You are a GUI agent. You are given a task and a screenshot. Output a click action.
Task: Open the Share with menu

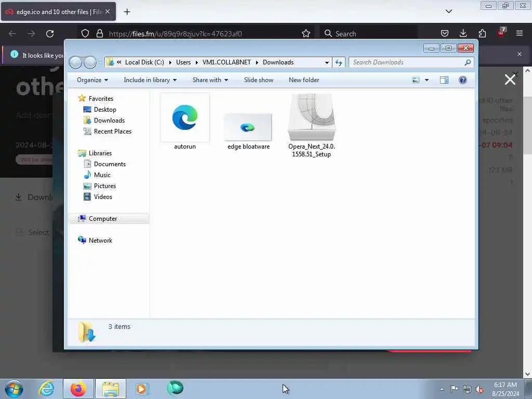210,80
